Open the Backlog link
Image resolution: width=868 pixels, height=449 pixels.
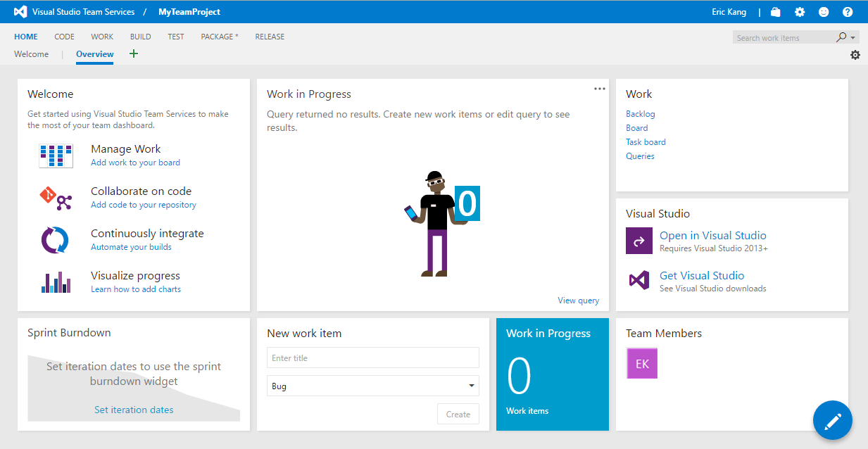tap(641, 114)
